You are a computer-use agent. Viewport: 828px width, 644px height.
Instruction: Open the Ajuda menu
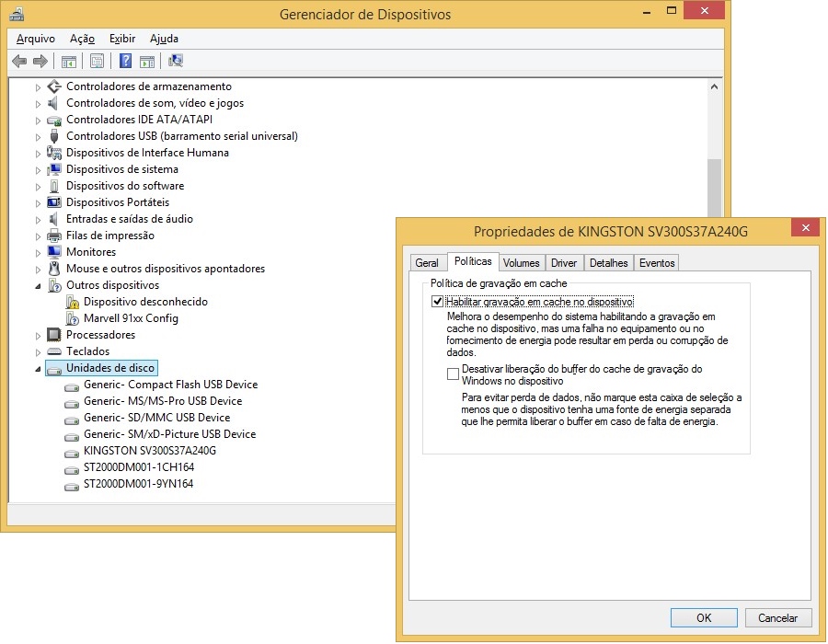point(164,39)
